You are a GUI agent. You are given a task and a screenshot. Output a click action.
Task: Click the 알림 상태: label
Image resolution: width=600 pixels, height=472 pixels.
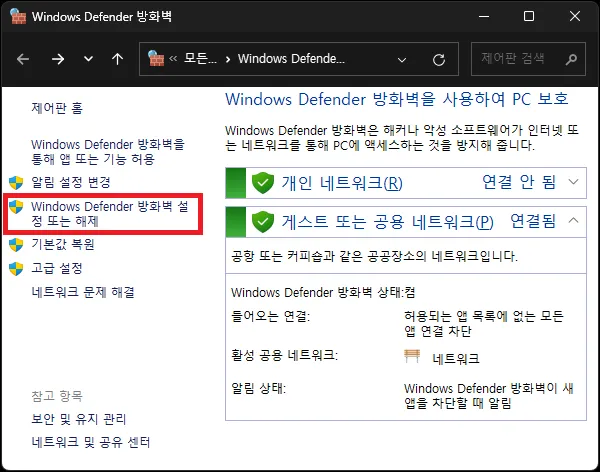[x=258, y=389]
